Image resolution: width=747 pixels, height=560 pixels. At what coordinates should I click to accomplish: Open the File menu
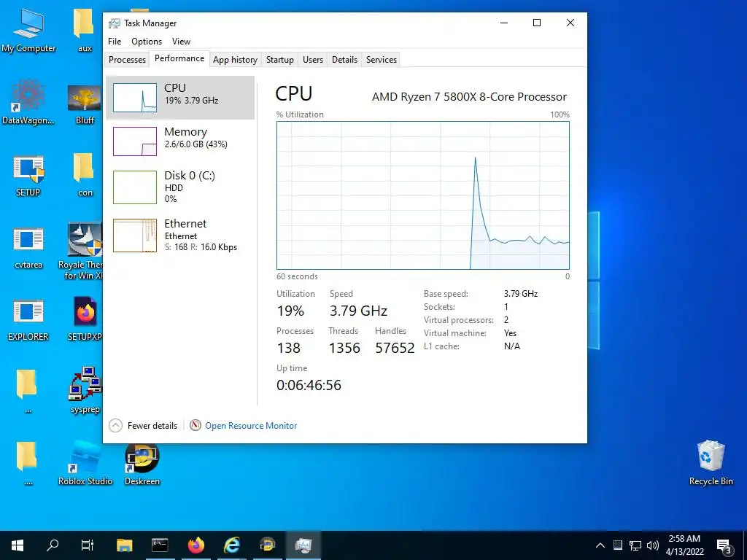pyautogui.click(x=115, y=42)
